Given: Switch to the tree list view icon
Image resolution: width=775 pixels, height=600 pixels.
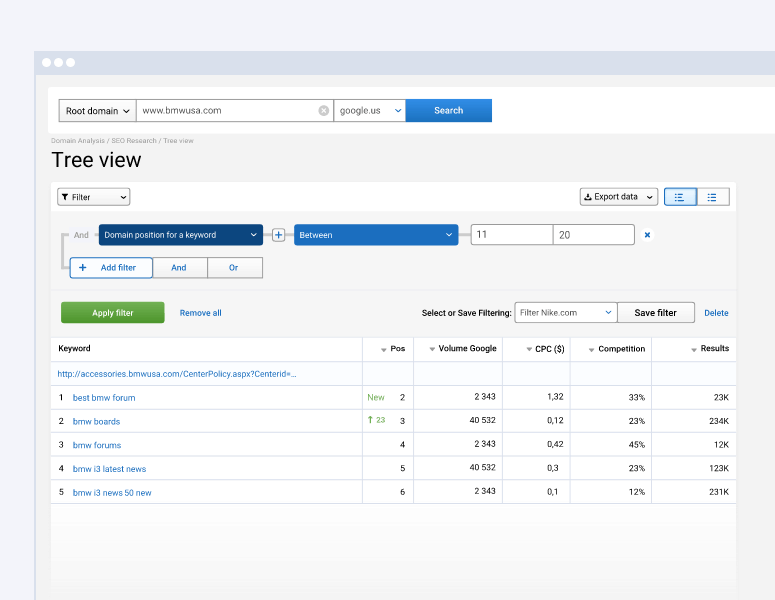Looking at the screenshot, I should pos(679,197).
